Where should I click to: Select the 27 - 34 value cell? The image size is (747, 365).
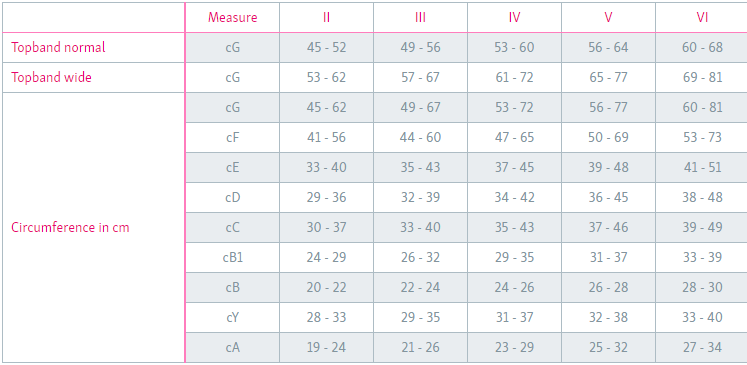click(702, 347)
